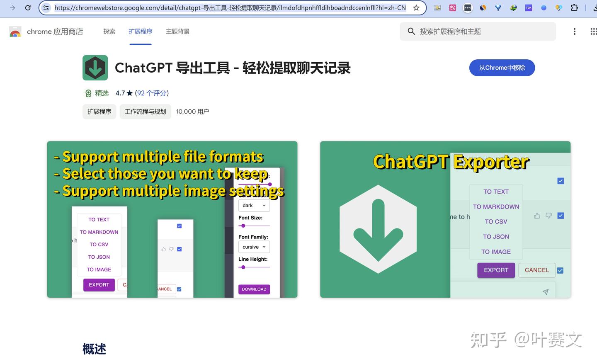This screenshot has width=597, height=364.
Task: Expand the cursive Font Family dropdown
Action: 254,247
